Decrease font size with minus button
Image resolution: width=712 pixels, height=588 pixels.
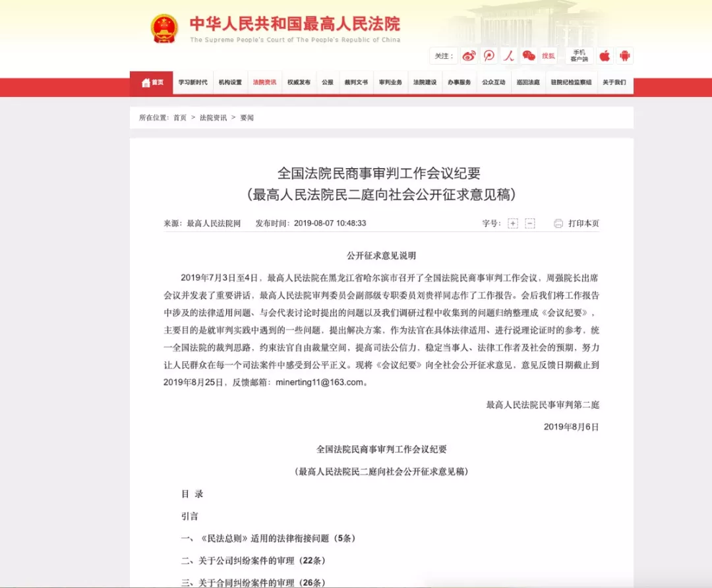530,223
